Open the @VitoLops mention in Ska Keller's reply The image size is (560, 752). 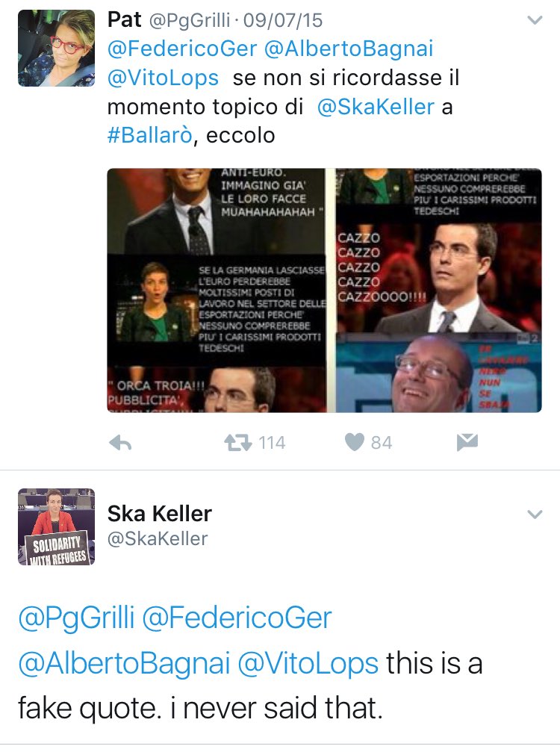pyautogui.click(x=308, y=664)
